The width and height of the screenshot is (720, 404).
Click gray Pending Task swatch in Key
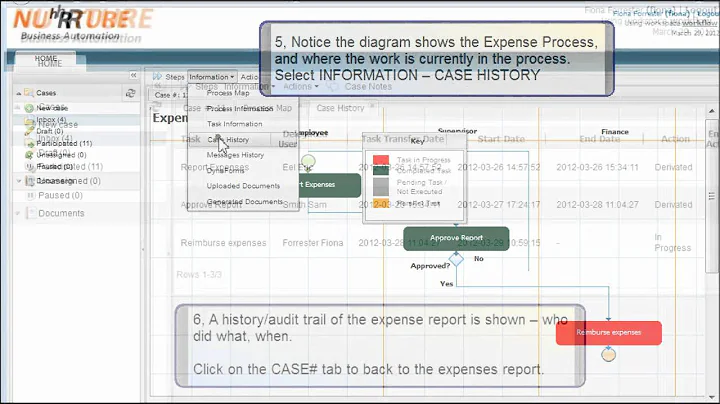381,187
